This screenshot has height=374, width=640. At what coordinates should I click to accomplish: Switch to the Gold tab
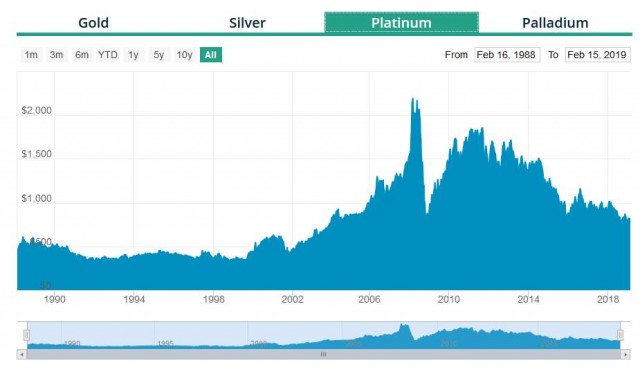(93, 23)
